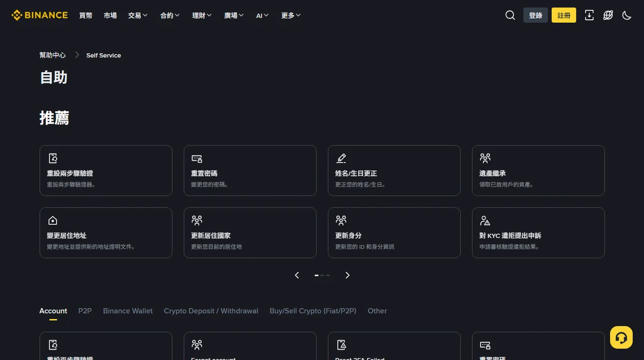The image size is (644, 360).
Task: Go to the previous recommended slide
Action: coord(297,275)
